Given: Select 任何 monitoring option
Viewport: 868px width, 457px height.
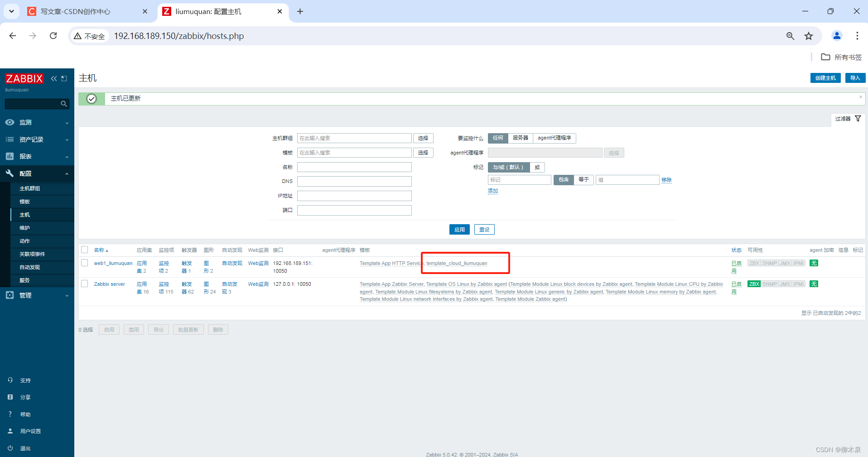Looking at the screenshot, I should pyautogui.click(x=498, y=138).
